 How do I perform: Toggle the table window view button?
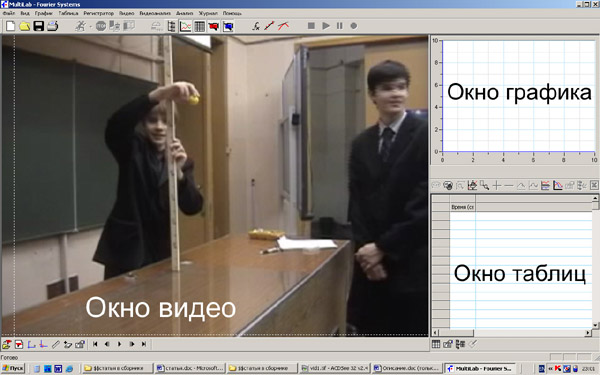200,26
